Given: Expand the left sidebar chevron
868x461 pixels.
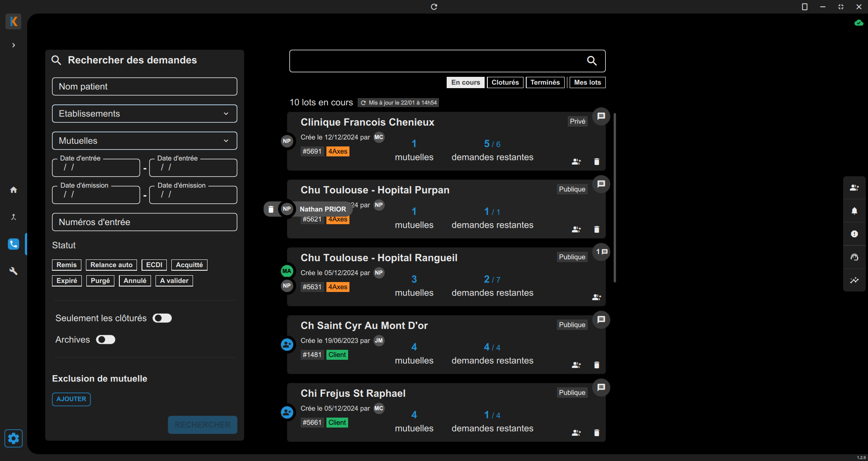Looking at the screenshot, I should [14, 45].
